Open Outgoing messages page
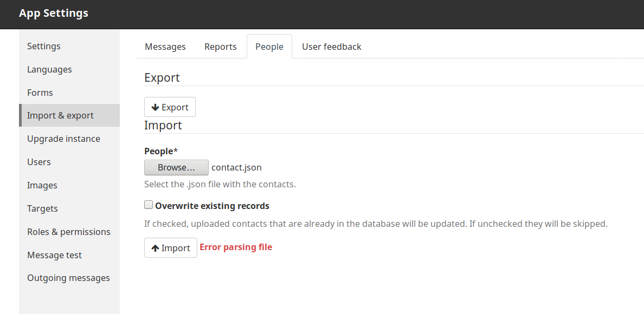 [x=69, y=278]
